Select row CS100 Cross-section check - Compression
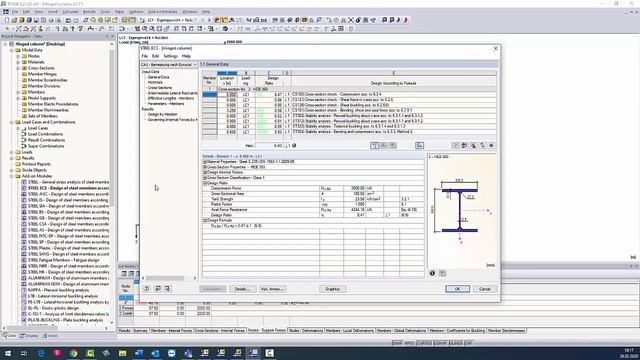 click(x=349, y=94)
